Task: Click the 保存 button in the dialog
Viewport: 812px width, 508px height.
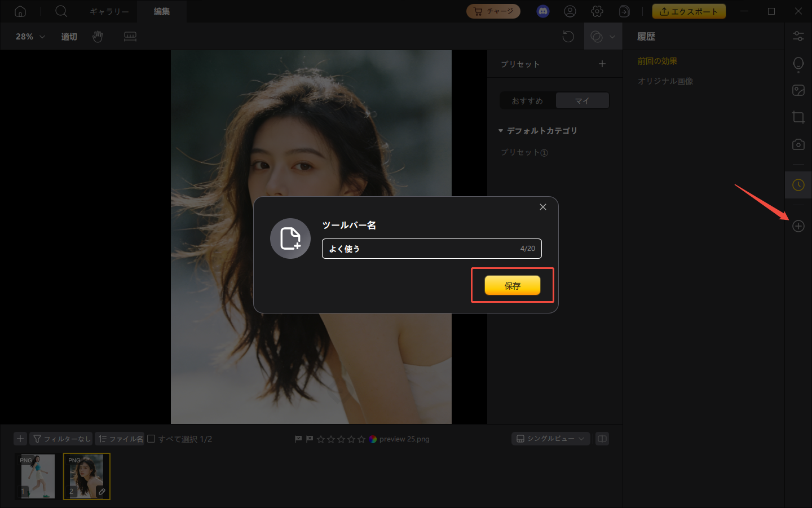Action: (x=512, y=285)
